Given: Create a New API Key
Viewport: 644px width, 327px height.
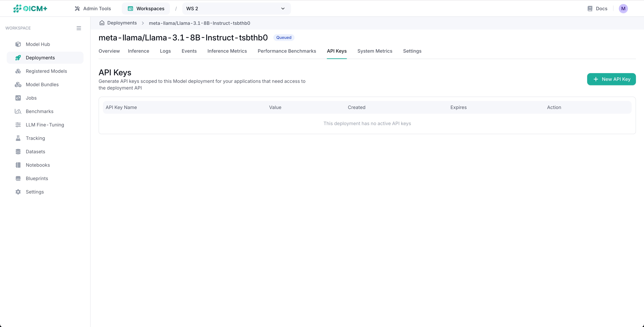Looking at the screenshot, I should pyautogui.click(x=611, y=79).
